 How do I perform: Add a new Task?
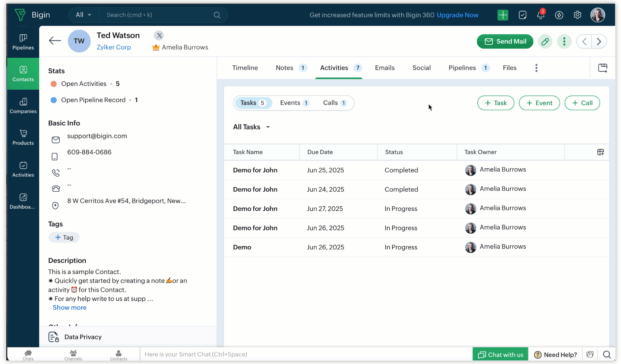(496, 103)
